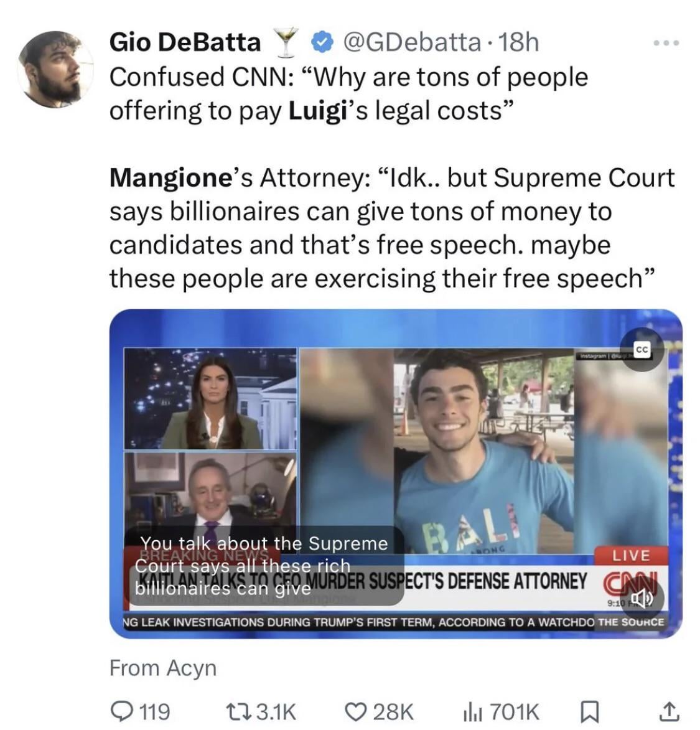700x730 pixels.
Task: Click the bold Mangione text
Action: coord(170,178)
